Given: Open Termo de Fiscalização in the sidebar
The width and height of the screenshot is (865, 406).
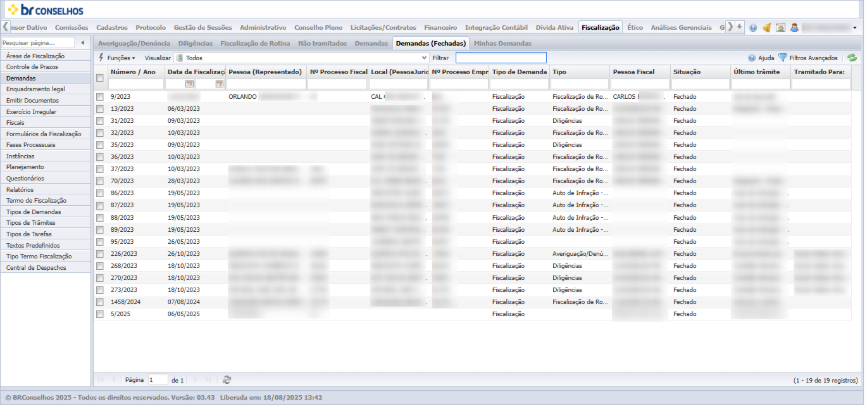Looking at the screenshot, I should [x=45, y=201].
